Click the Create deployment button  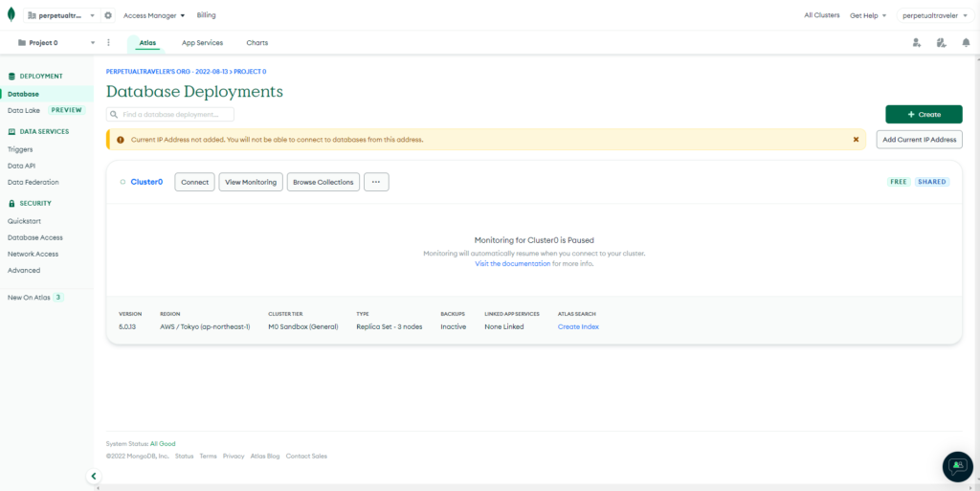(x=924, y=114)
